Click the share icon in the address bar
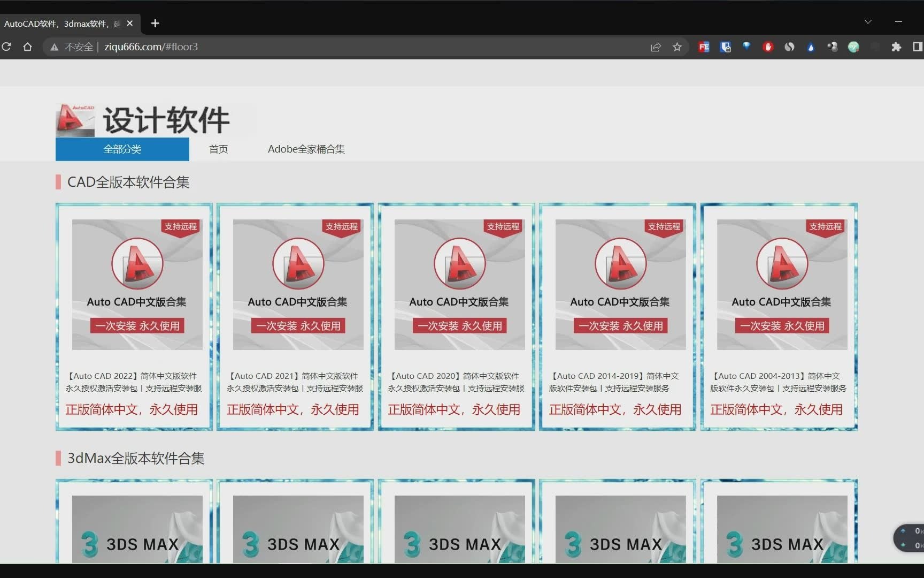924x578 pixels. point(656,47)
